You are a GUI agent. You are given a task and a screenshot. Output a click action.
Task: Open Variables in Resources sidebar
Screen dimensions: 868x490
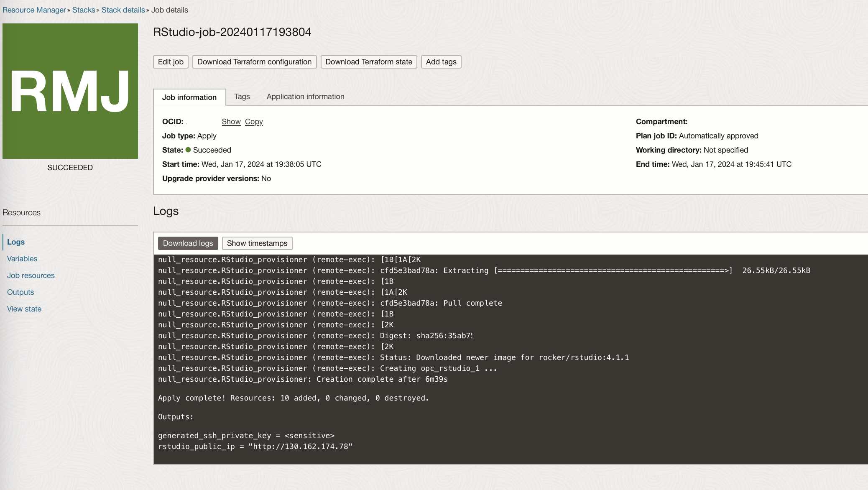pos(22,259)
